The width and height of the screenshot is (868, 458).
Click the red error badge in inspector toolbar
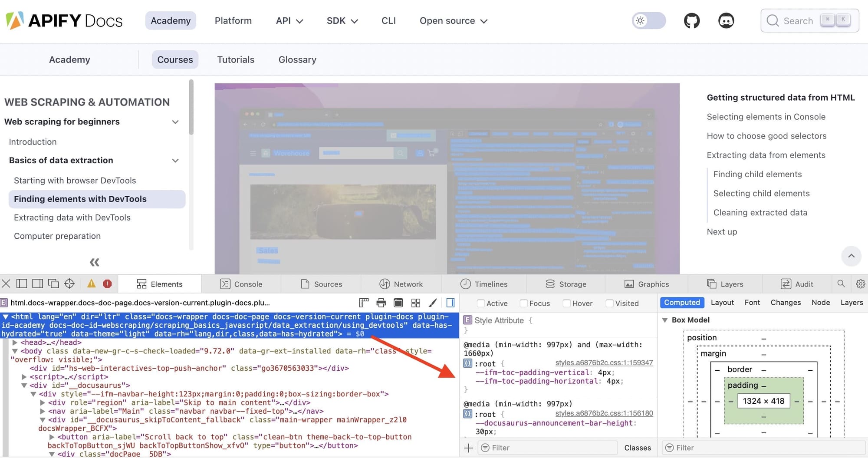(x=107, y=283)
